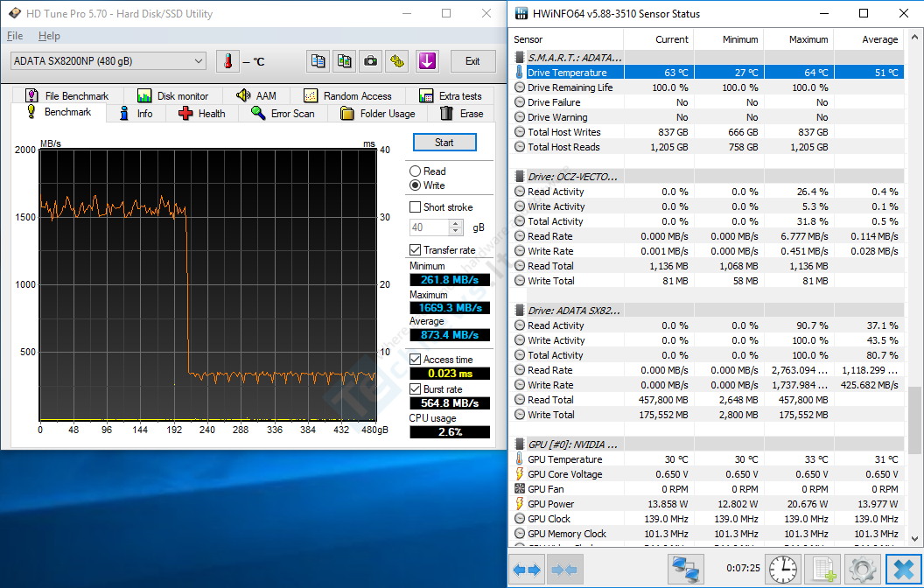Click the purple down-arrow minimize-to-tray icon

pos(426,61)
